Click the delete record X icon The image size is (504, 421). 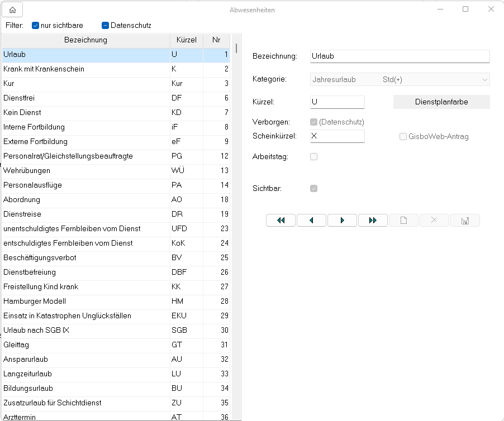434,221
